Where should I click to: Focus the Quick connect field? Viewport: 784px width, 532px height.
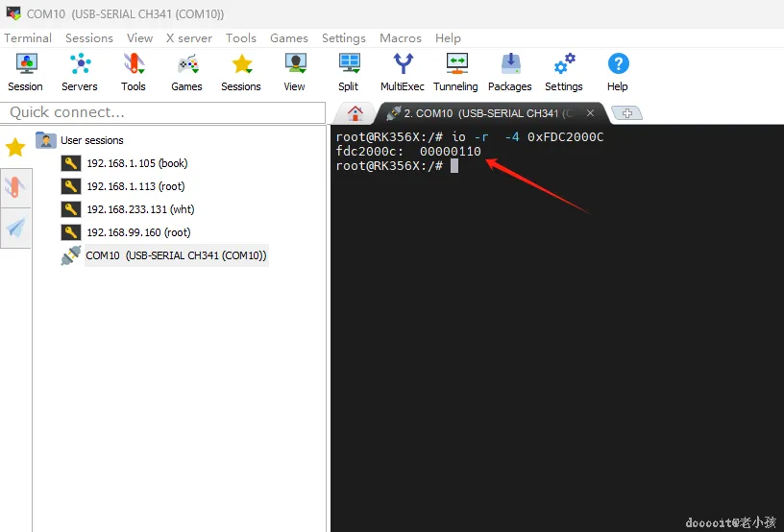point(163,112)
